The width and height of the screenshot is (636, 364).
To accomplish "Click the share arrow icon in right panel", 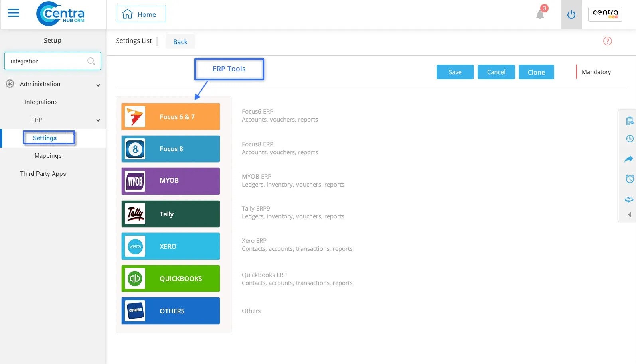I will tap(629, 159).
